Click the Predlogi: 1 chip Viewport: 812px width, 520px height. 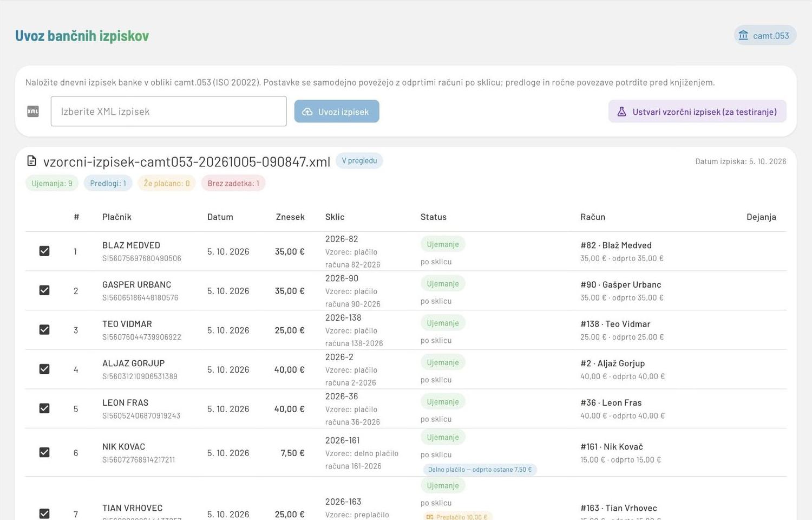(108, 183)
